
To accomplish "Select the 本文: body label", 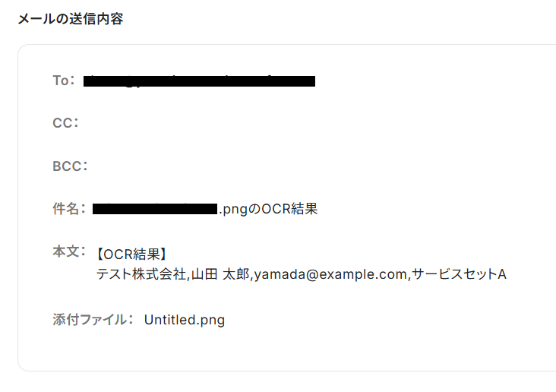I will click(x=69, y=251).
